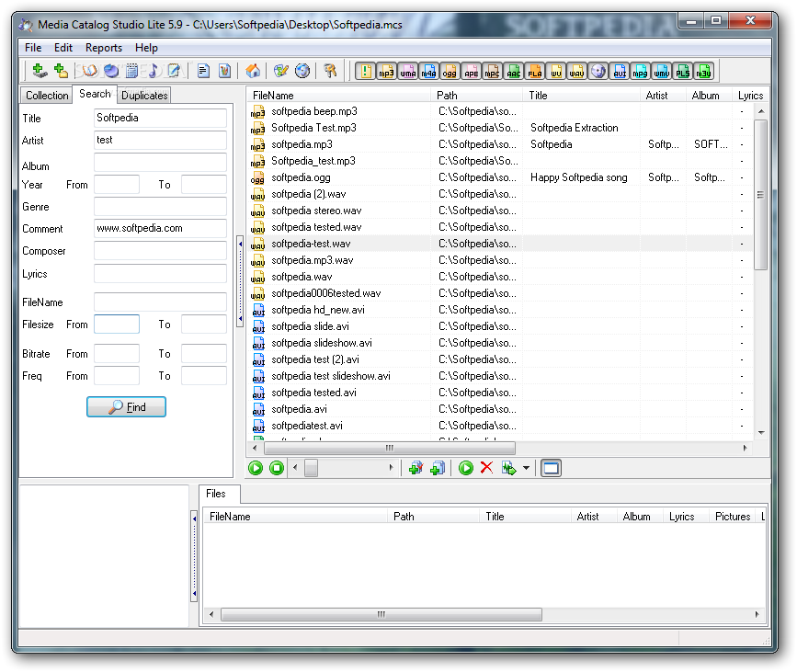Image resolution: width=797 pixels, height=672 pixels.
Task: Click the wv file type filter icon
Action: [556, 71]
